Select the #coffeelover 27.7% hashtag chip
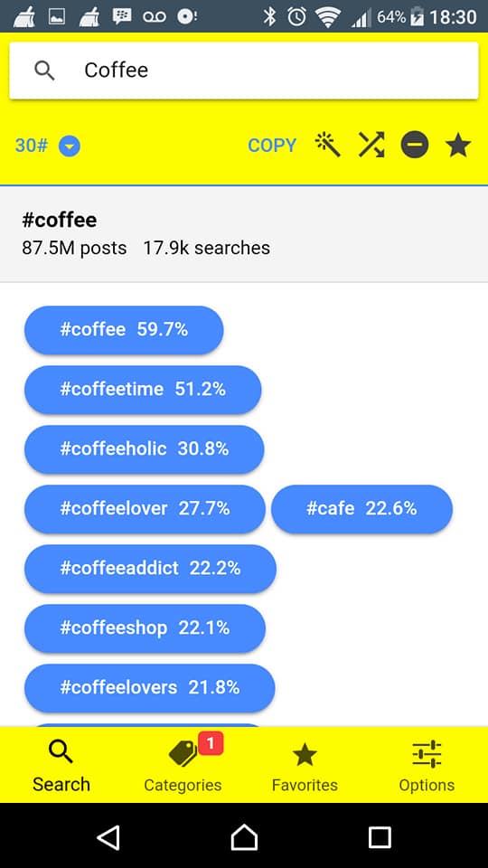The width and height of the screenshot is (488, 868). (x=145, y=509)
